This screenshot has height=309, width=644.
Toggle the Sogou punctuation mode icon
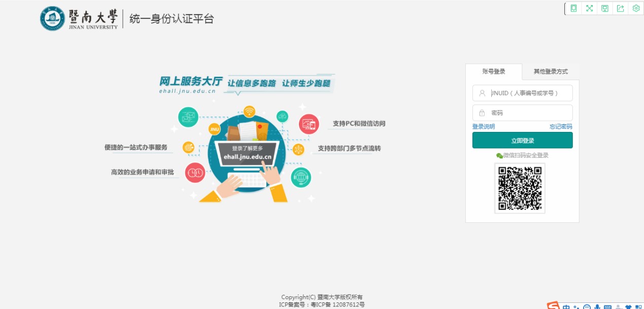click(576, 307)
